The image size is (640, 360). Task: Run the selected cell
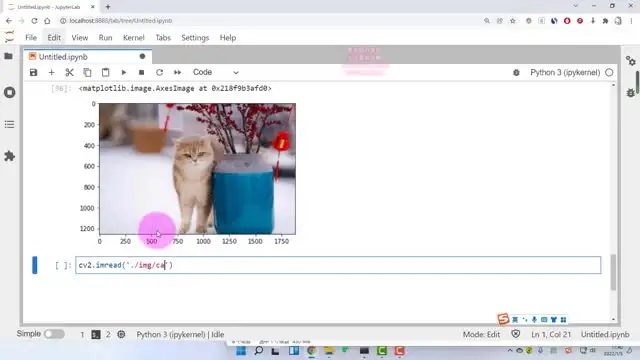pyautogui.click(x=124, y=73)
